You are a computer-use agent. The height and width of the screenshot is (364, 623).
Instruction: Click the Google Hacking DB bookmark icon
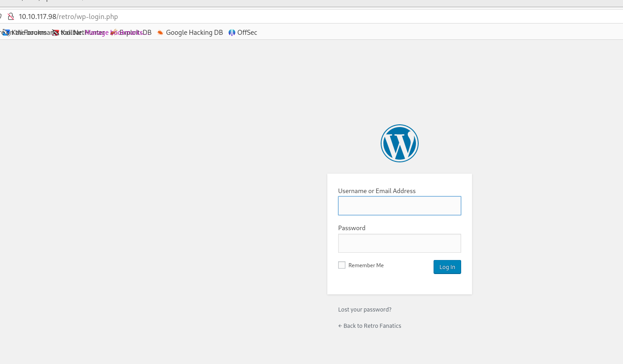160,33
